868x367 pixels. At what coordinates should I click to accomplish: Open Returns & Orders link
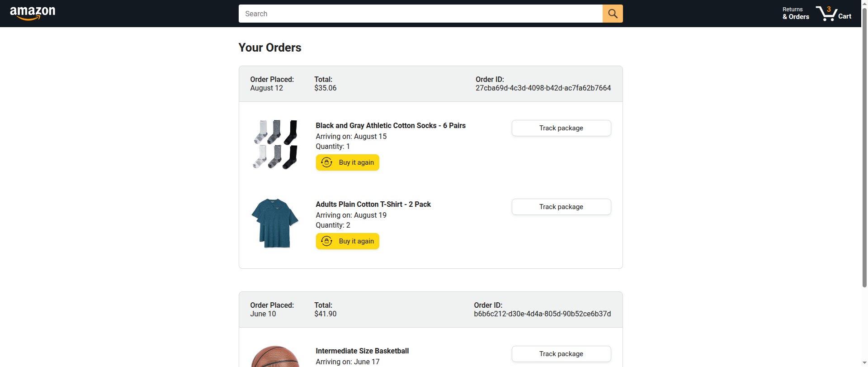796,13
